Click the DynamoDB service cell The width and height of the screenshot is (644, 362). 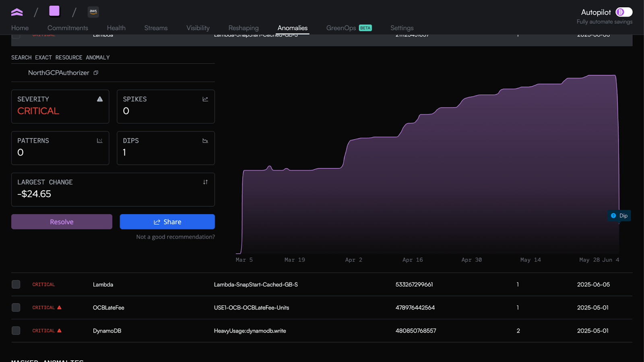(107, 331)
